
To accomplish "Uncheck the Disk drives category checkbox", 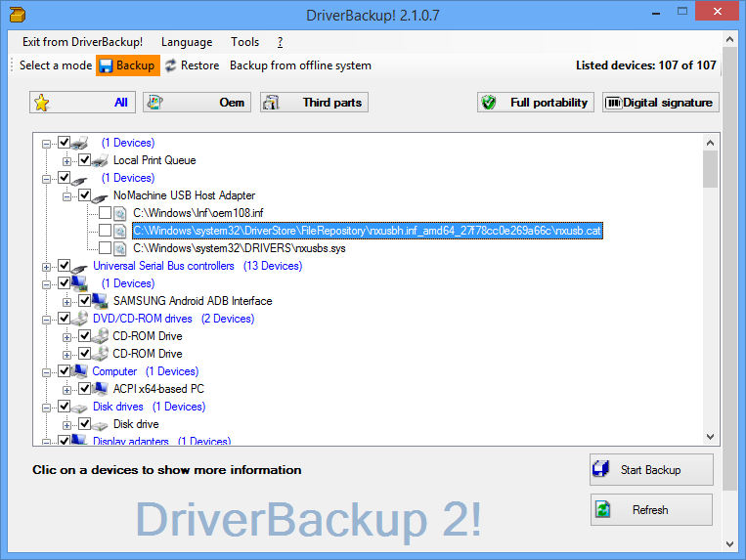I will [65, 406].
